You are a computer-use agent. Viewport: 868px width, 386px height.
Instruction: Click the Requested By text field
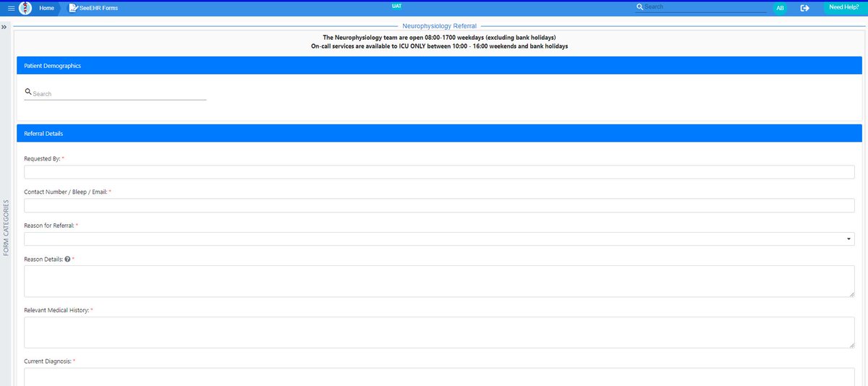[x=439, y=172]
